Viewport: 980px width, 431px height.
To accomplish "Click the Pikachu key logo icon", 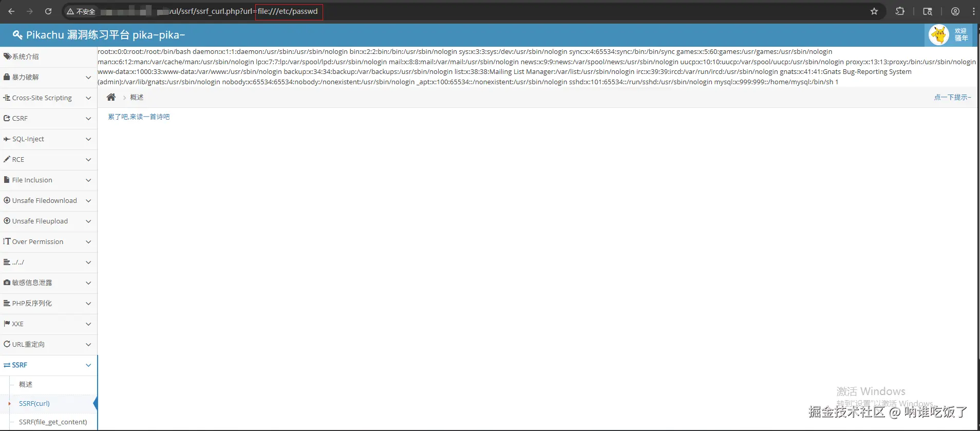I will click(x=17, y=35).
